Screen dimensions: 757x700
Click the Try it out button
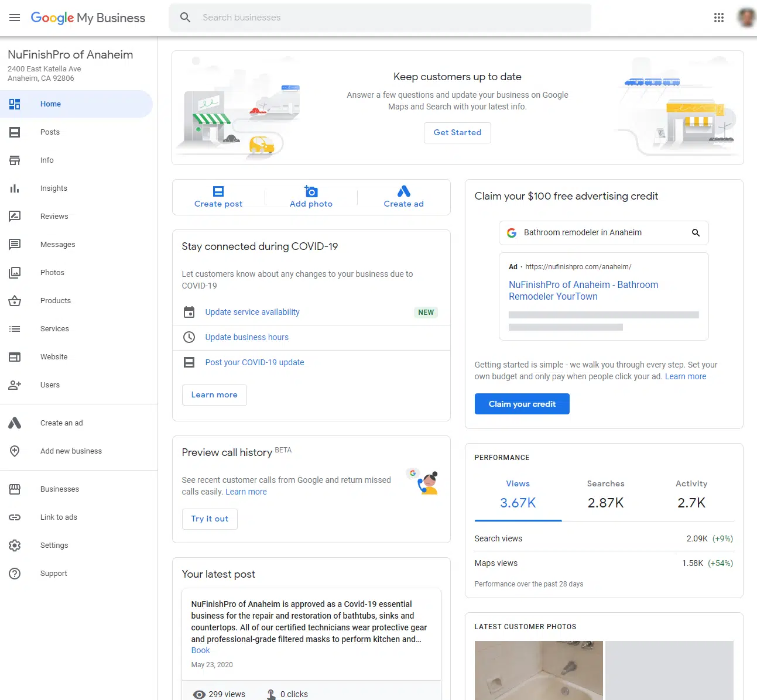tap(210, 519)
